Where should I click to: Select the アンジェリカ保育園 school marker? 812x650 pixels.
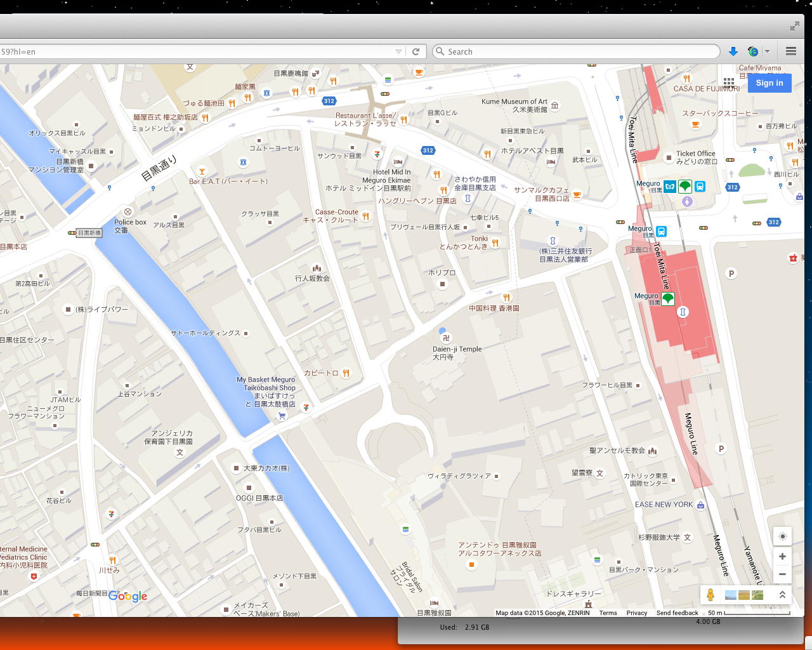click(180, 453)
